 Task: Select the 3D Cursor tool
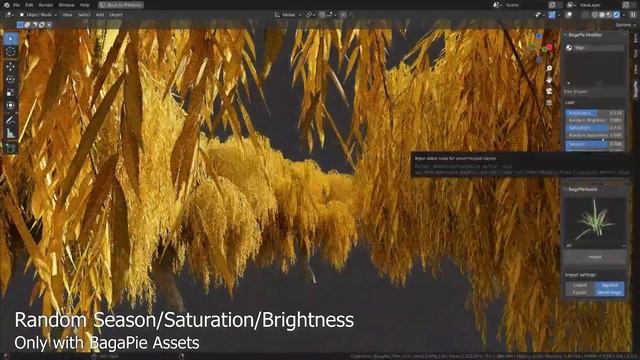point(11,51)
